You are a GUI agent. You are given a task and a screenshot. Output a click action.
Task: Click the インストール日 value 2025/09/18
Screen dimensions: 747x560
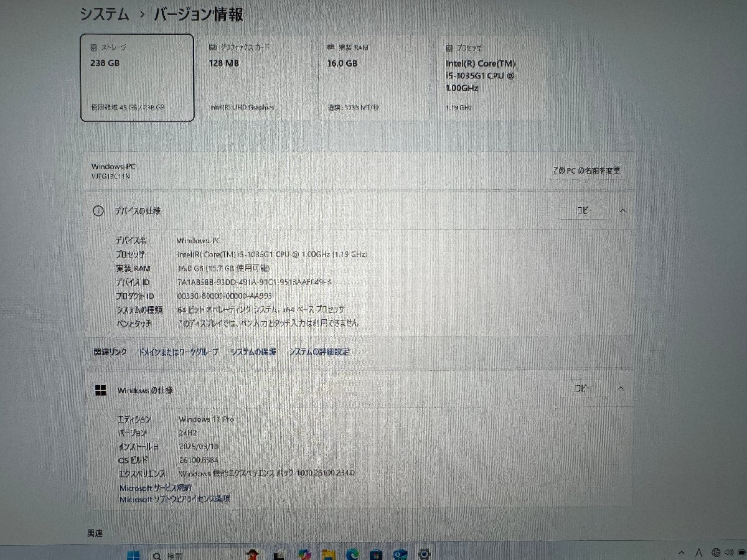pos(199,447)
